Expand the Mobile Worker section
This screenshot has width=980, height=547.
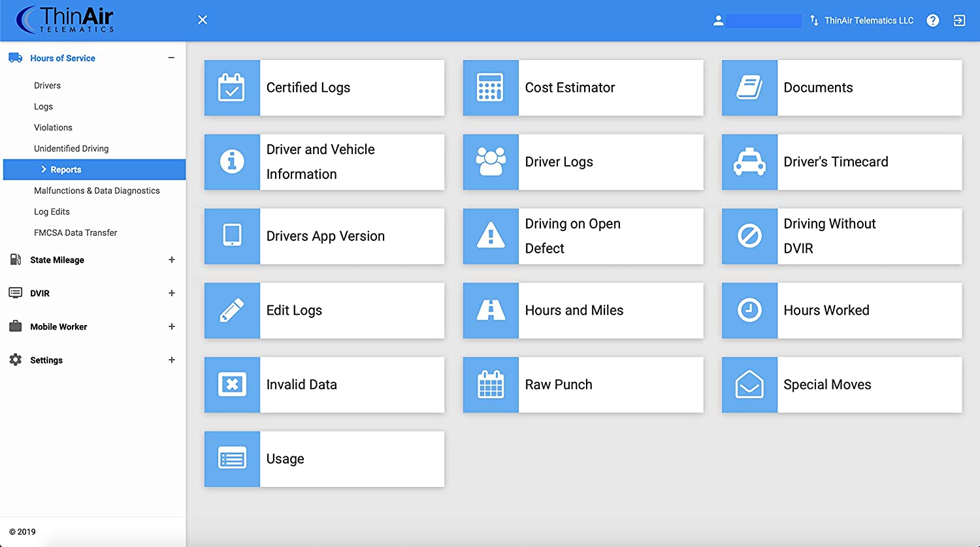click(x=172, y=326)
